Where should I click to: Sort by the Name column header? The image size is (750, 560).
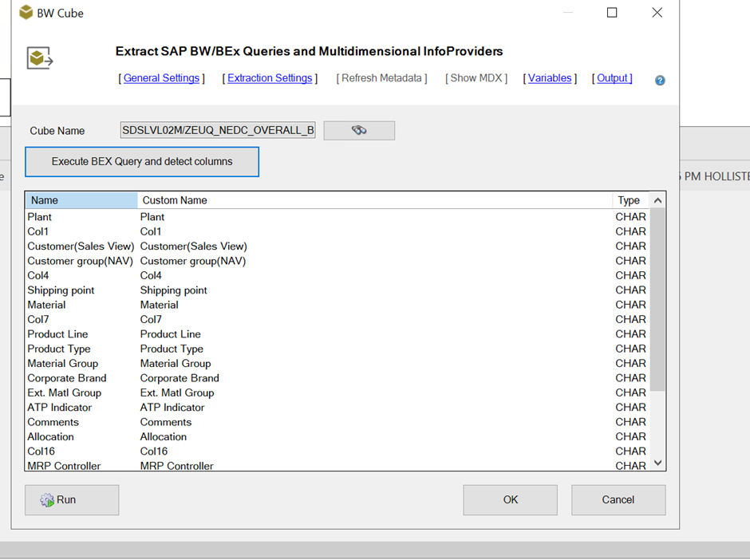pos(81,200)
